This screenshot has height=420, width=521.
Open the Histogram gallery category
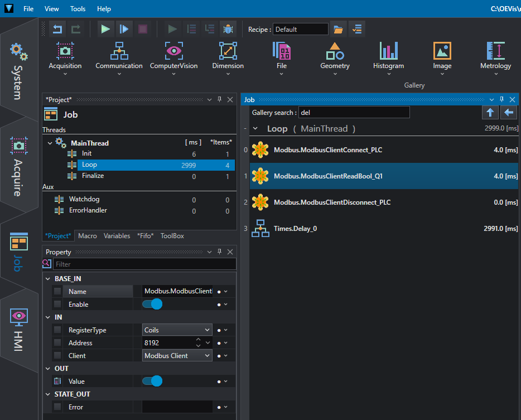pyautogui.click(x=388, y=56)
